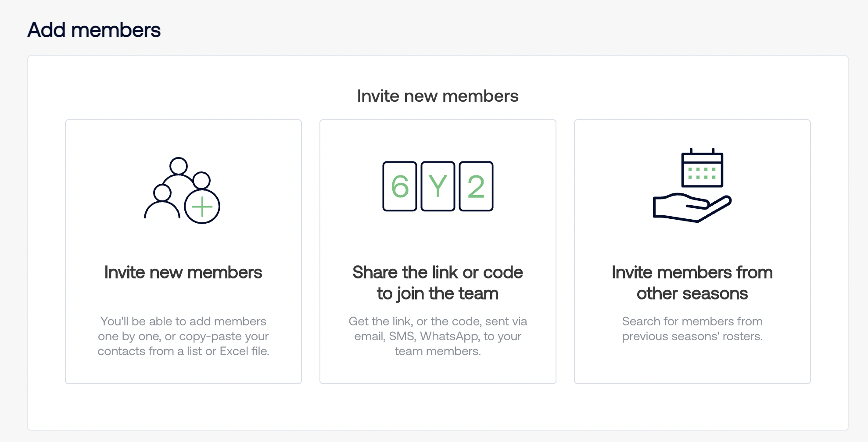Screen dimensions: 868x442
Task: Click the open hand icon
Action: click(x=692, y=208)
